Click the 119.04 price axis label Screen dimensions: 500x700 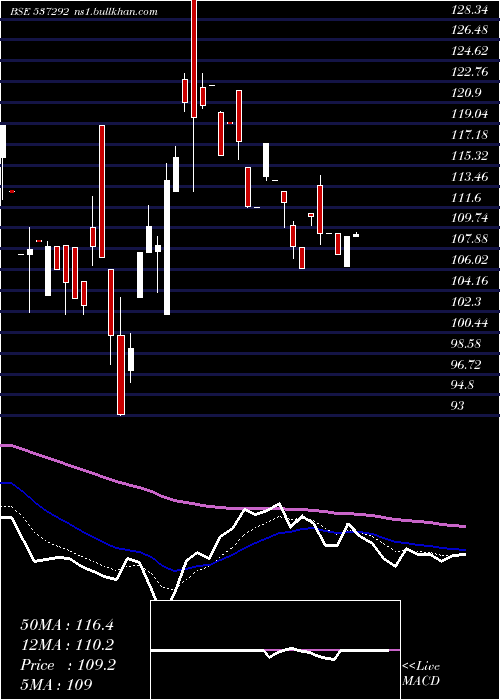coord(469,114)
